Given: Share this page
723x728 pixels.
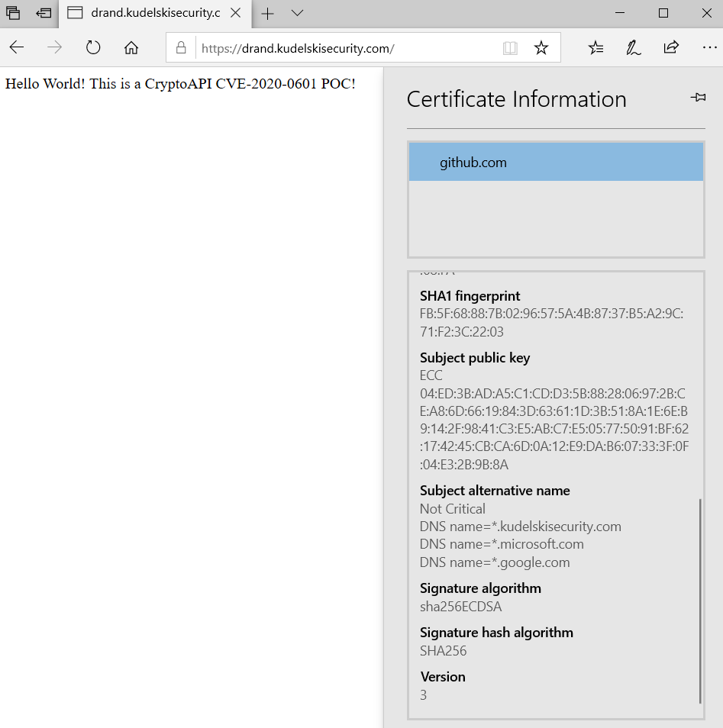Looking at the screenshot, I should 671,47.
